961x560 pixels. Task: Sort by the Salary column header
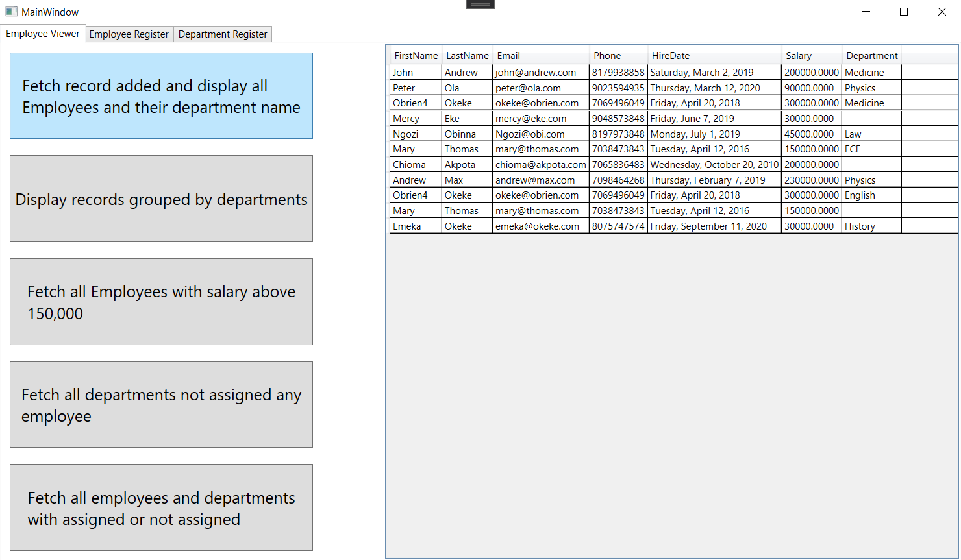812,56
